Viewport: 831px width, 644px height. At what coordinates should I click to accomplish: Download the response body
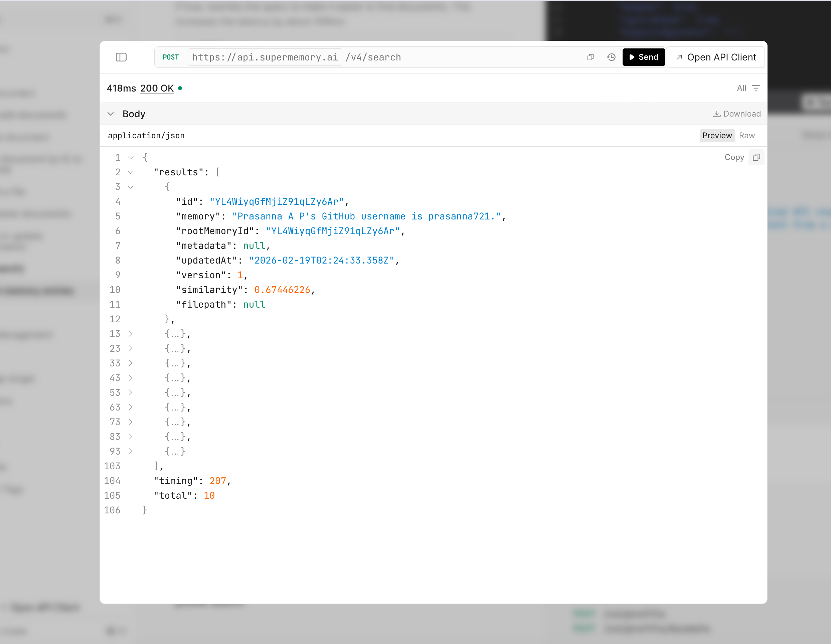[736, 114]
